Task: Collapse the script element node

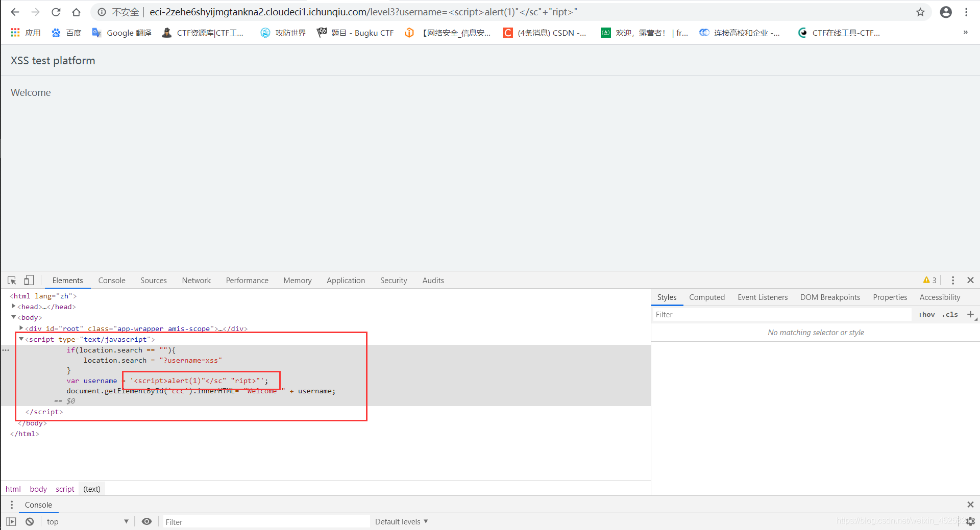Action: coord(21,339)
